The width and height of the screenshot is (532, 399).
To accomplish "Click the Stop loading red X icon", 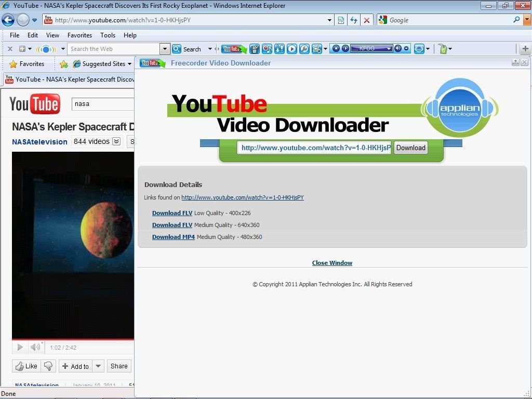I will pyautogui.click(x=367, y=20).
